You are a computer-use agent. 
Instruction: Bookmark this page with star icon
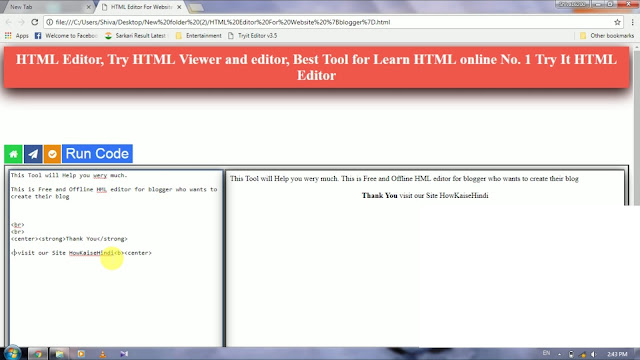tap(617, 22)
